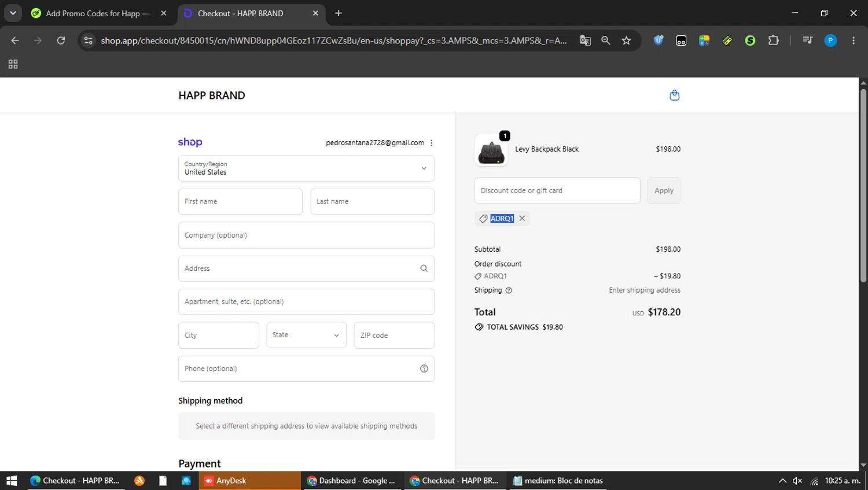
Task: Click the taskbar clock 10:25 a. m.
Action: tap(843, 481)
